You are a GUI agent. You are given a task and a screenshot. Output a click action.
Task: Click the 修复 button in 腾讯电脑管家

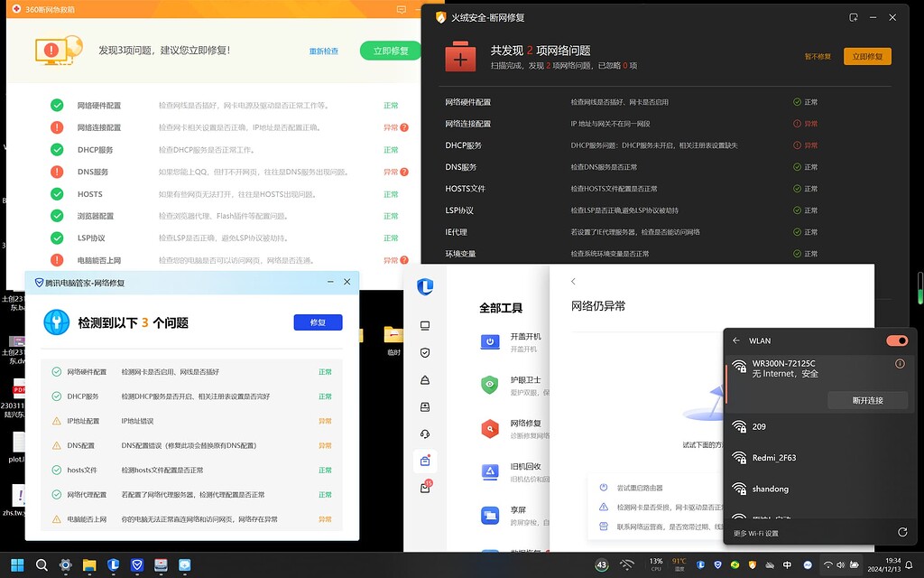coord(318,322)
